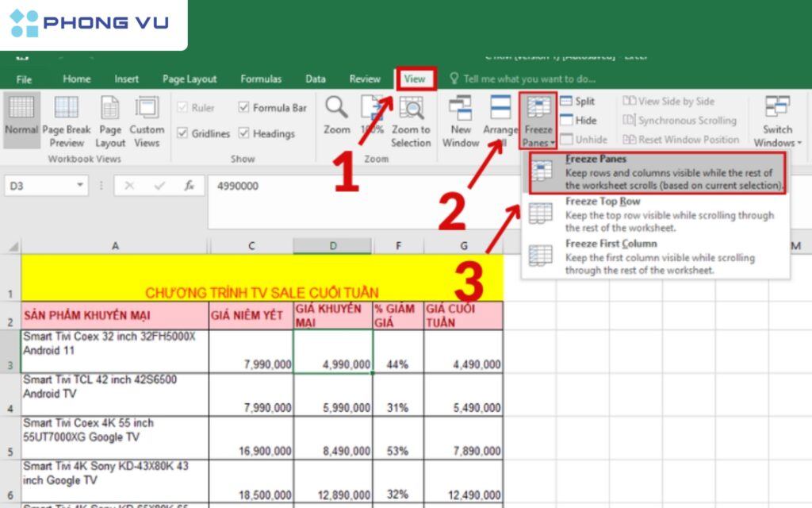Toggle the Ruler checkbox

(182, 107)
